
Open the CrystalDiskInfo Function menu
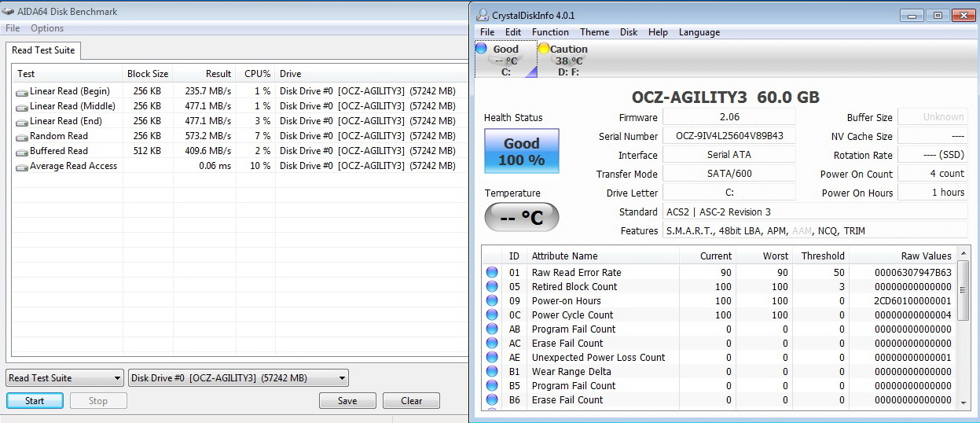pos(550,32)
